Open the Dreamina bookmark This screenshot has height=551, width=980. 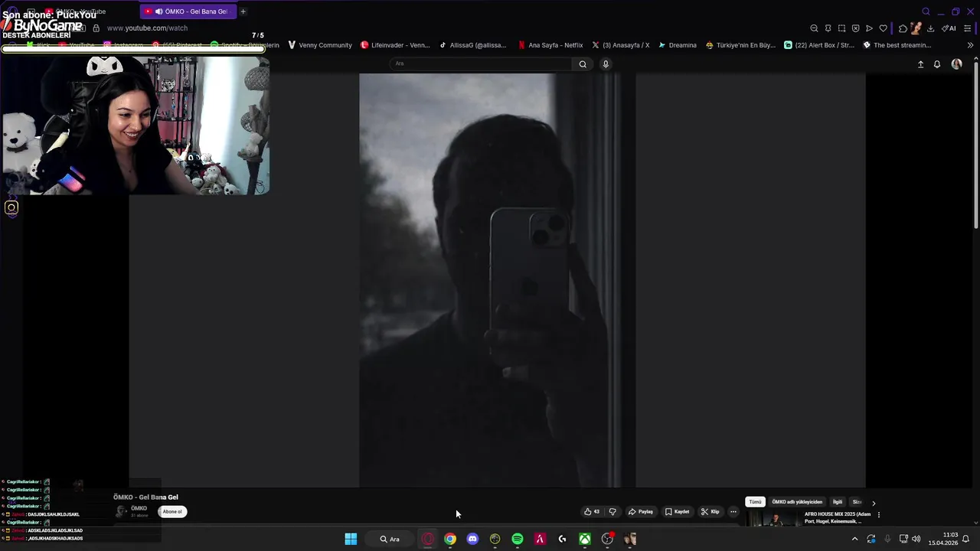click(x=678, y=45)
